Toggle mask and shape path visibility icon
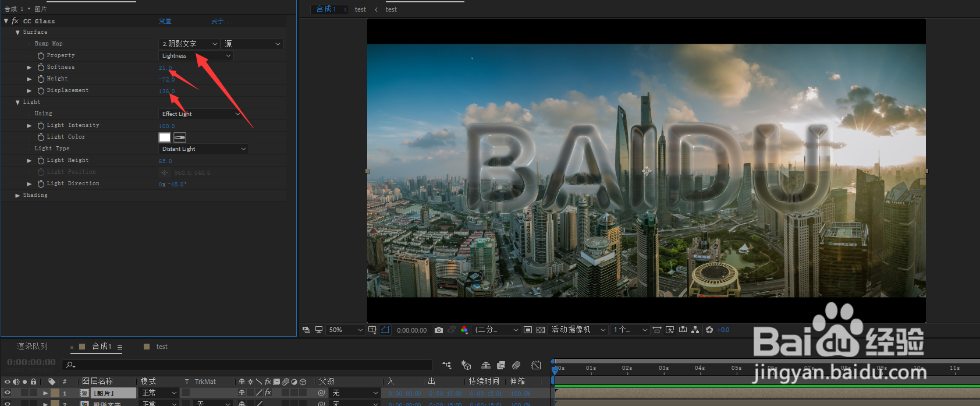 click(x=385, y=330)
